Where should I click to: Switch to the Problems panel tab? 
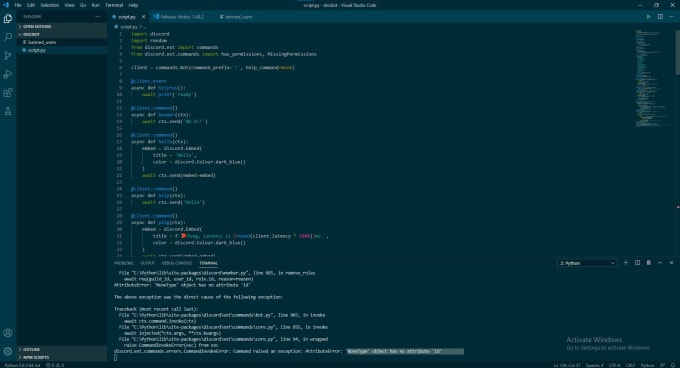(124, 263)
